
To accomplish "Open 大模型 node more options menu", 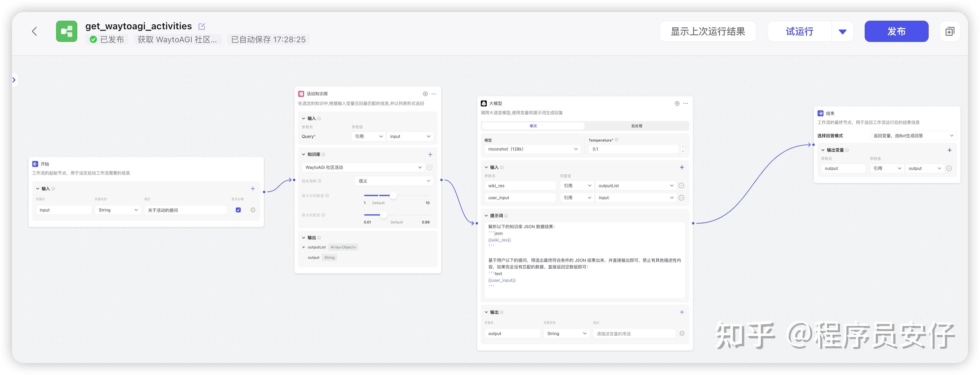I will [x=686, y=103].
